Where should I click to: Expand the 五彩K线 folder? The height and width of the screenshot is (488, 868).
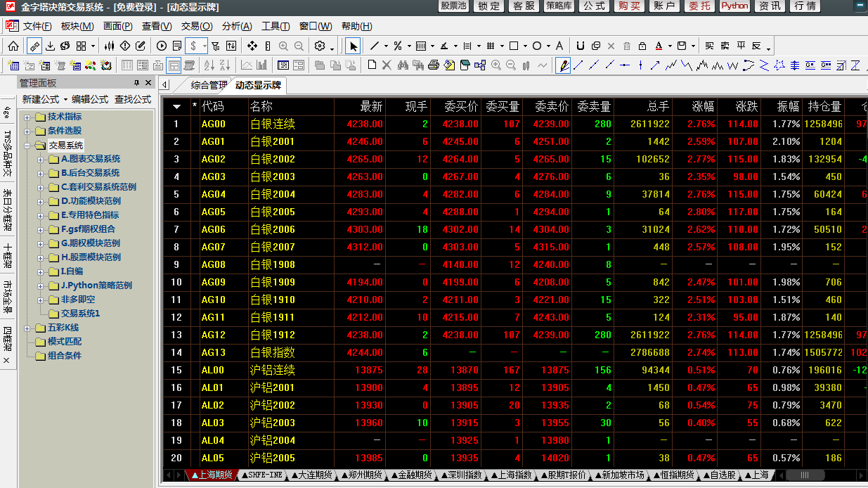(27, 328)
